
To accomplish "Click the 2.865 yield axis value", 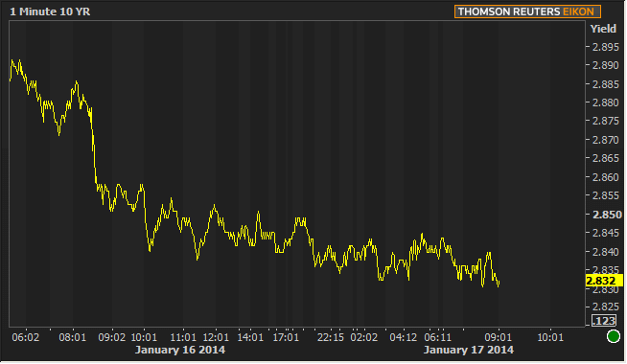I will point(605,158).
